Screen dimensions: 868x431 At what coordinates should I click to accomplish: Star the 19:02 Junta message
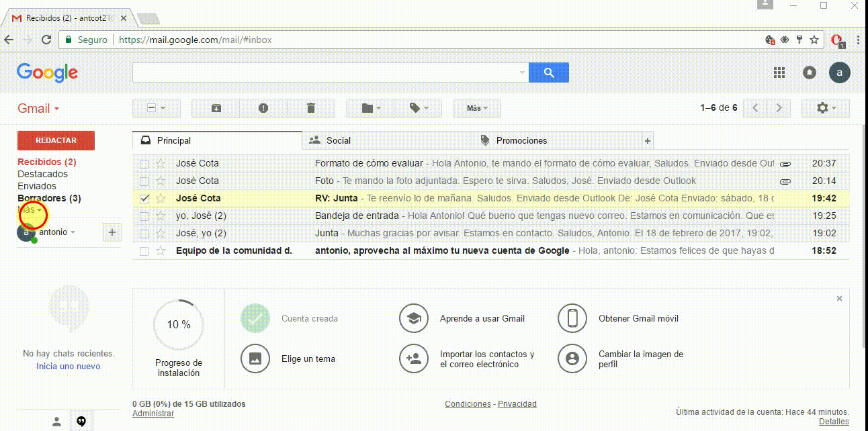coord(161,233)
